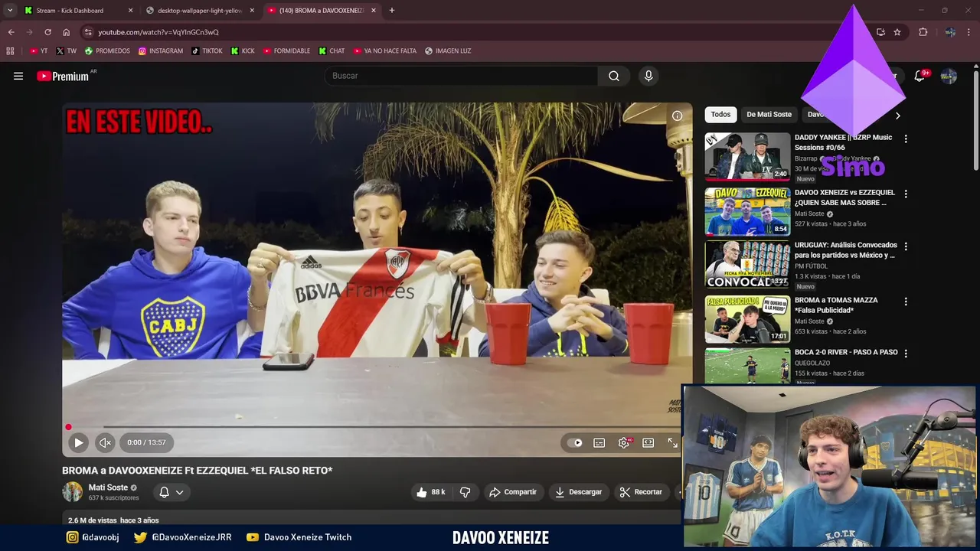Open the BOCA 2-0 RIVER video title
This screenshot has width=980, height=551.
846,352
